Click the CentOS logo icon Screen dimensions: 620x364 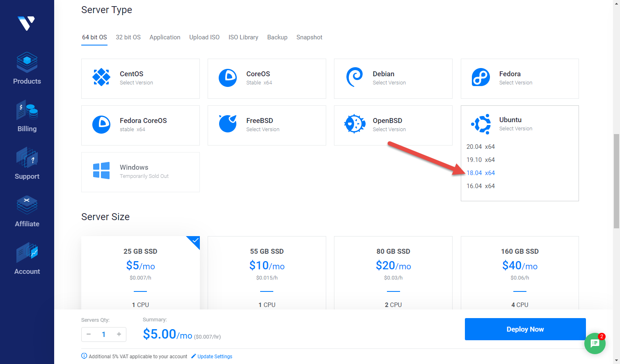pyautogui.click(x=101, y=77)
